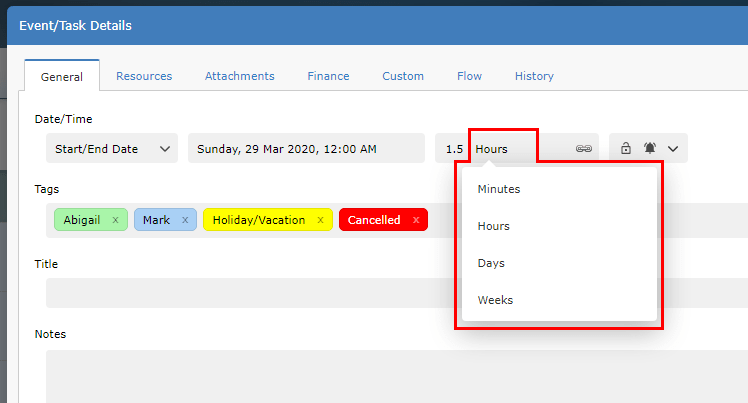Screen dimensions: 748x403
Task: Click the link chain icon in duration field
Action: click(x=583, y=149)
